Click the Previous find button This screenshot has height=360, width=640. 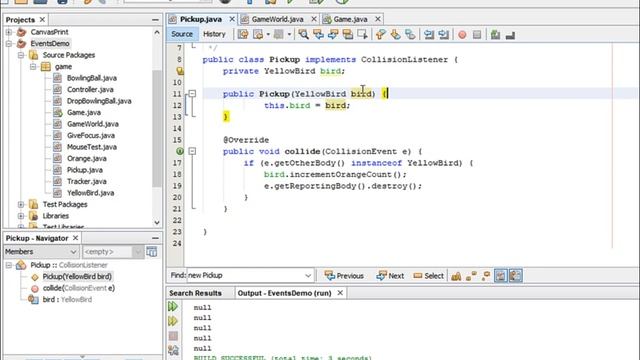coord(344,276)
